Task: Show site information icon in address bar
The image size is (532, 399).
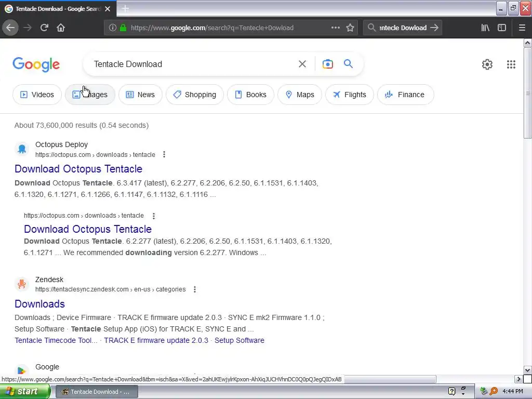Action: click(113, 28)
